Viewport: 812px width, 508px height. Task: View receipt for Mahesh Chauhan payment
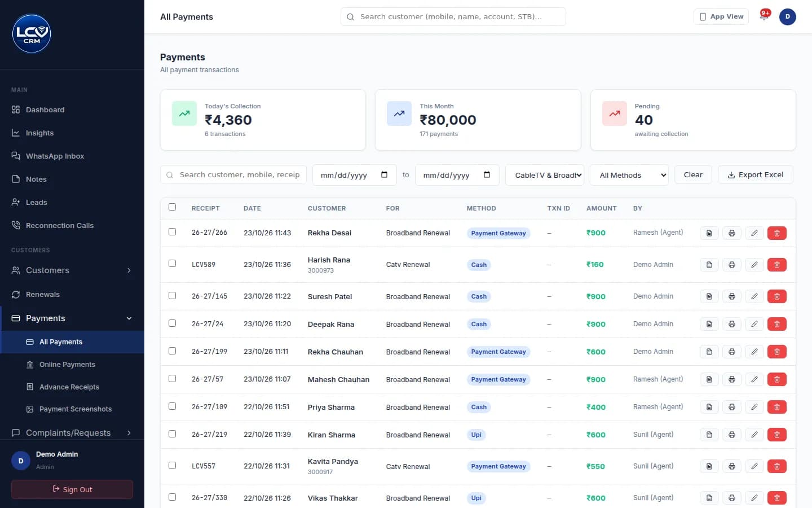point(709,379)
